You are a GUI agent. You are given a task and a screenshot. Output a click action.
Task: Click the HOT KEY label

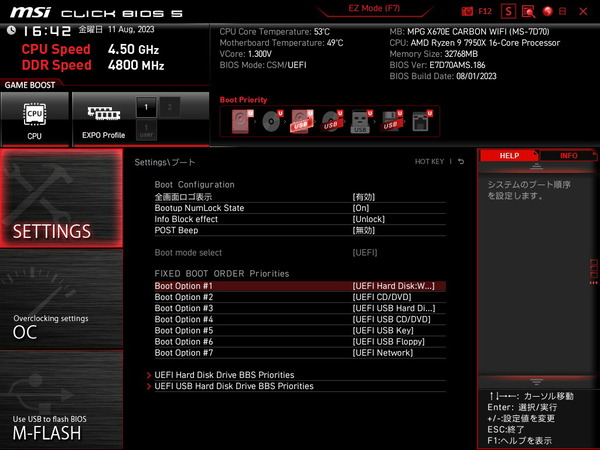point(429,162)
